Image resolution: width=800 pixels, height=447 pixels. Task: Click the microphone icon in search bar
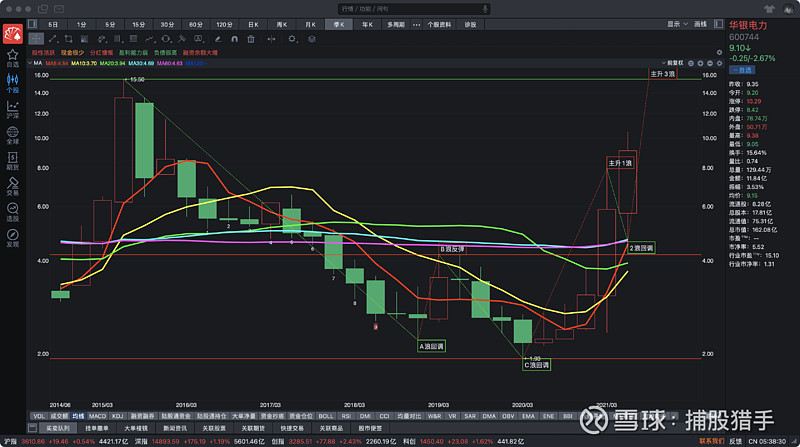pos(485,7)
